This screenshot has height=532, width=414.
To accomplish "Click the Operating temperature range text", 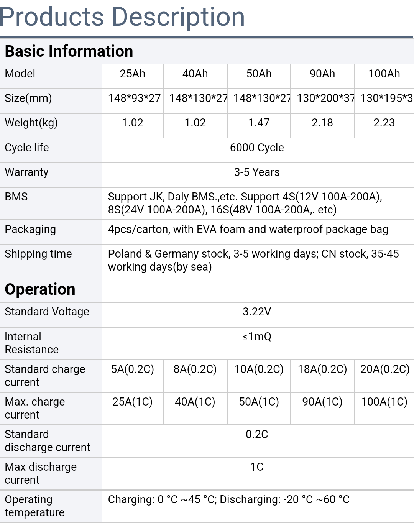I will tap(229, 499).
